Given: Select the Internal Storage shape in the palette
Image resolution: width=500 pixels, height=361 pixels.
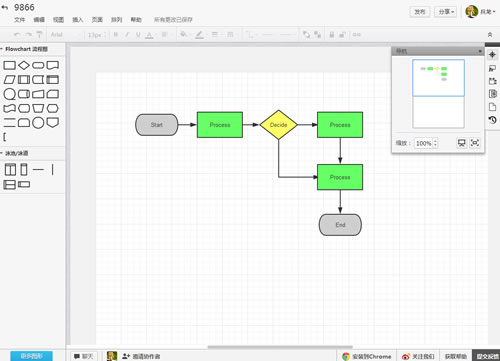Looking at the screenshot, I should tap(52, 79).
